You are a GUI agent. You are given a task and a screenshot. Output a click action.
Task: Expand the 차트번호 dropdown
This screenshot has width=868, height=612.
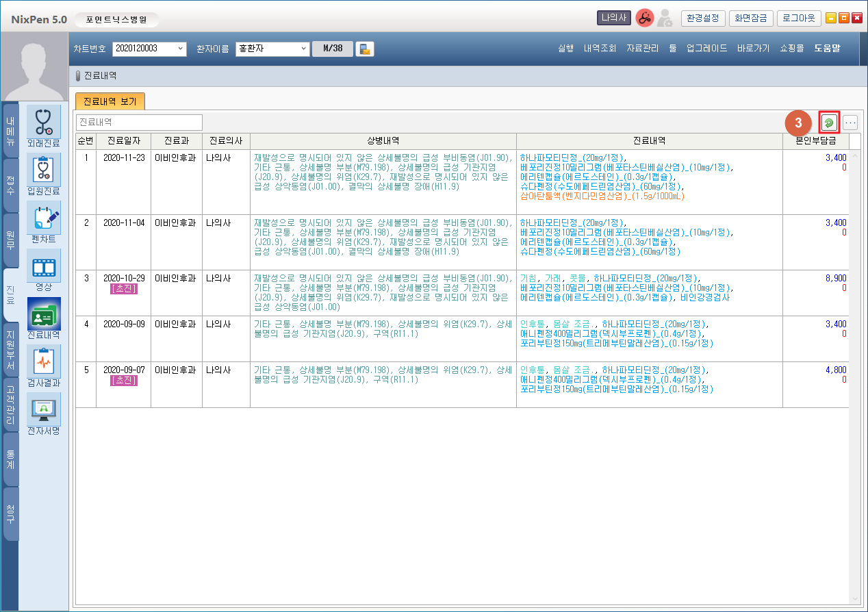pos(181,49)
